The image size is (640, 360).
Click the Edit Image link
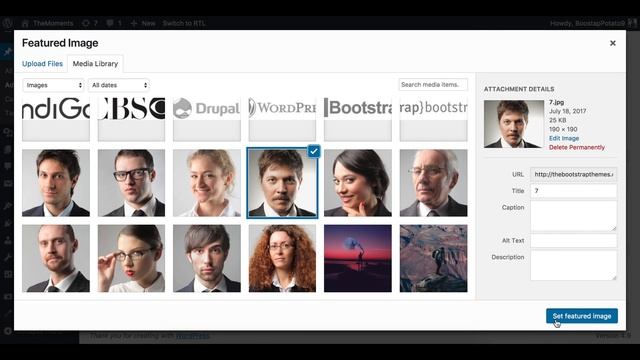tap(564, 138)
